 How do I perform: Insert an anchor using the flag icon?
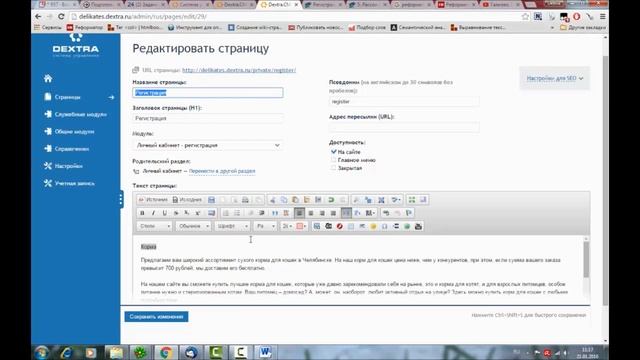pos(409,213)
